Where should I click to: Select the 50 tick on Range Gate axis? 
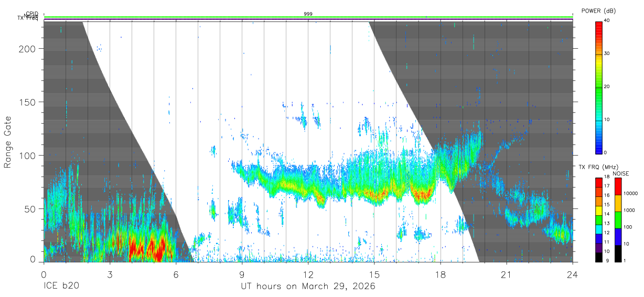click(31, 208)
